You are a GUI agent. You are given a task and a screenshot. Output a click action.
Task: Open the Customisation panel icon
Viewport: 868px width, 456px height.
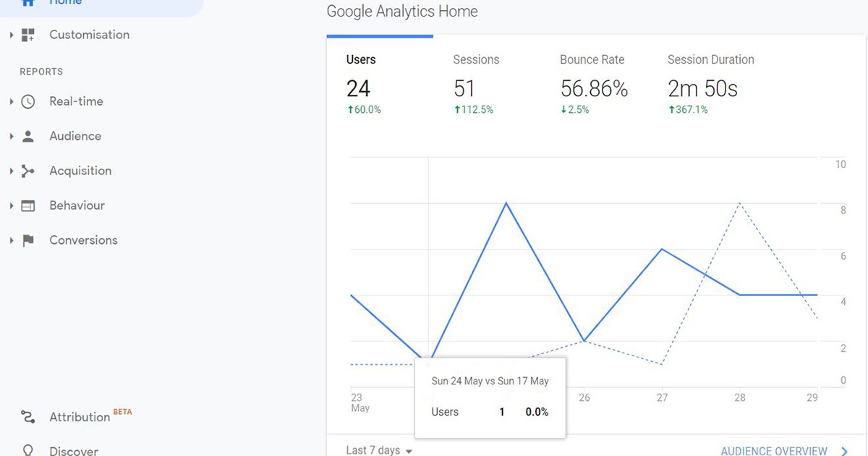click(x=27, y=34)
